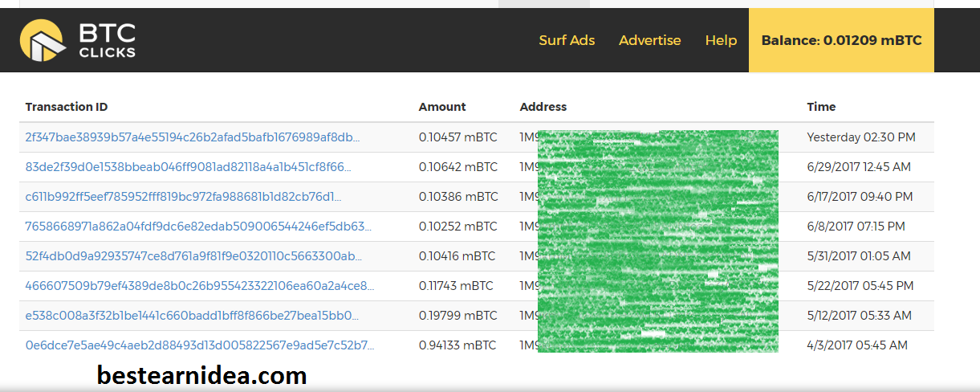Click the Amount column header

click(442, 107)
